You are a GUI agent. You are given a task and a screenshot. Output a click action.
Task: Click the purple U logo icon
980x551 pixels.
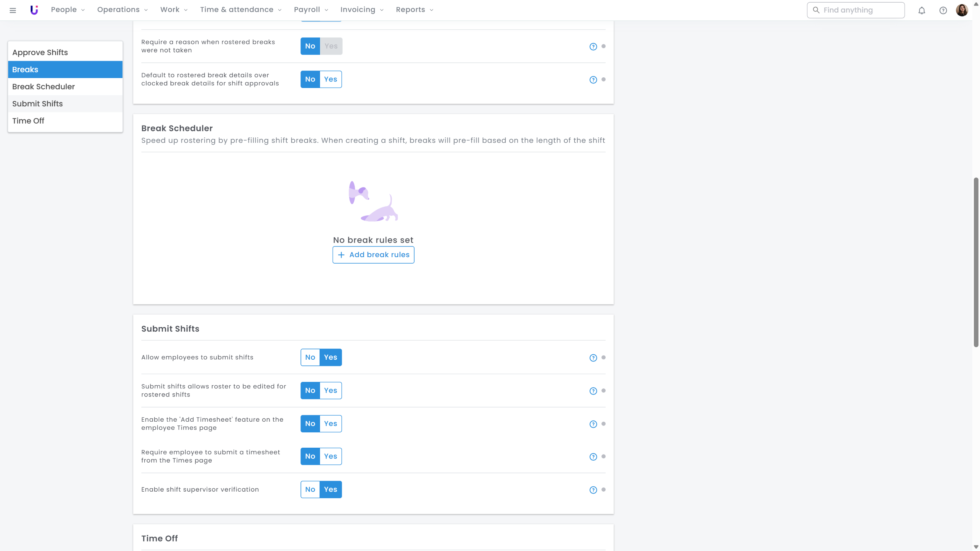tap(34, 10)
